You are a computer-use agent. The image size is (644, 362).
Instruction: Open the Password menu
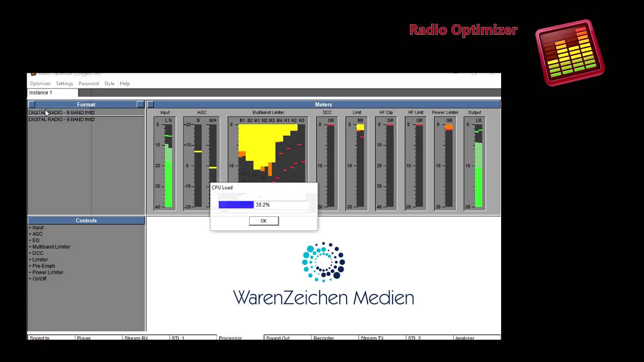[x=89, y=83]
